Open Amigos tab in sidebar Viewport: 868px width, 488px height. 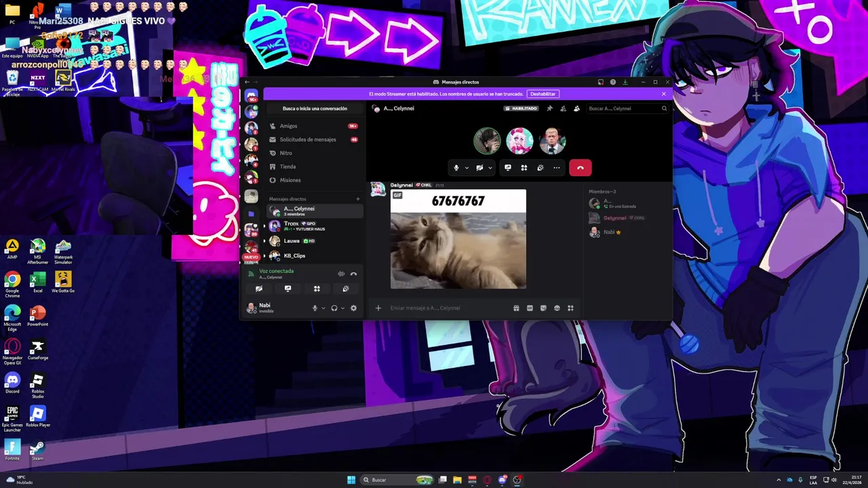[313, 126]
